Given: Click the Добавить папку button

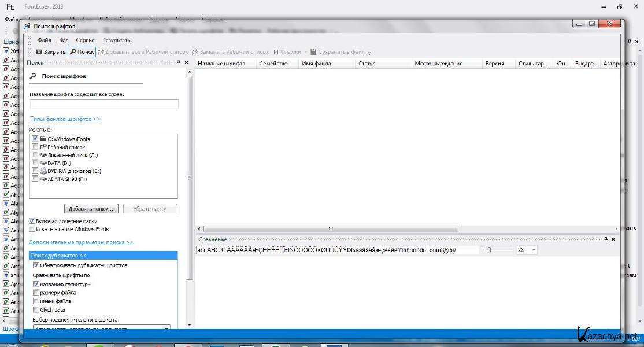Looking at the screenshot, I should [92, 208].
